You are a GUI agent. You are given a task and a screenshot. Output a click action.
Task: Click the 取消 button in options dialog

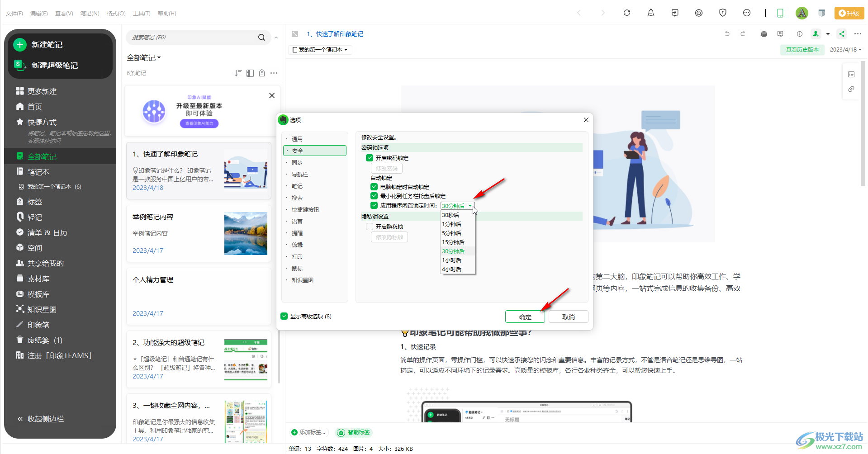coord(569,317)
